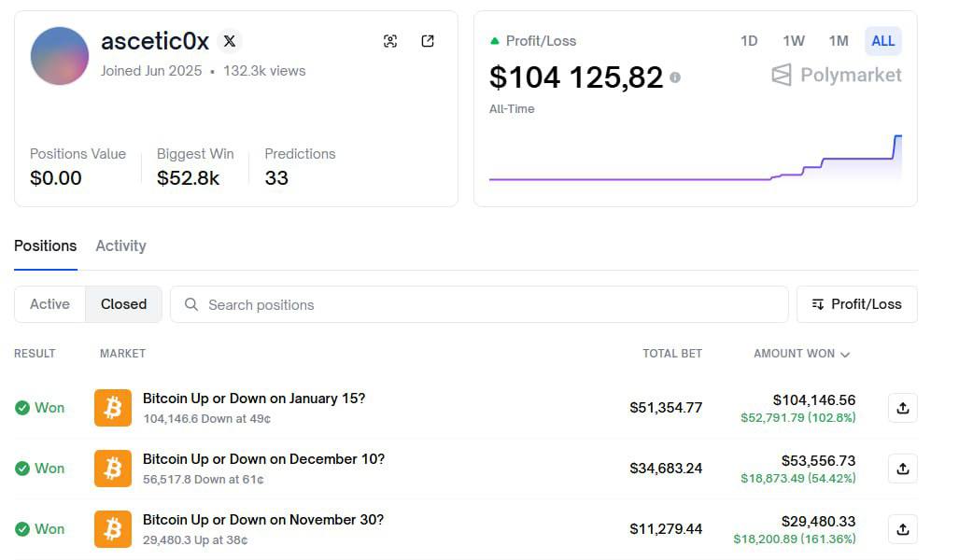This screenshot has height=560, width=959.
Task: Sort by Amount Won column chevron
Action: (x=845, y=355)
